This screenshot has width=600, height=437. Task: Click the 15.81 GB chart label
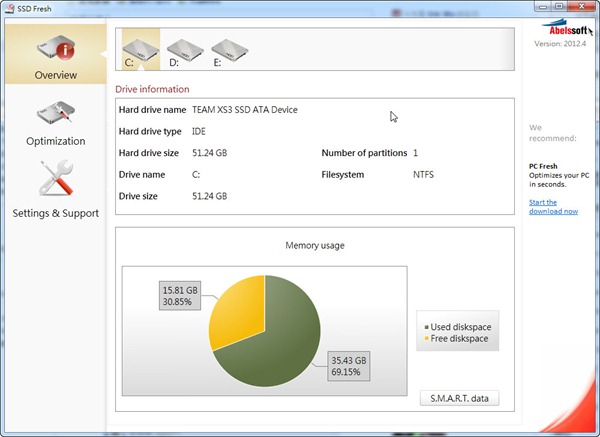coord(181,296)
